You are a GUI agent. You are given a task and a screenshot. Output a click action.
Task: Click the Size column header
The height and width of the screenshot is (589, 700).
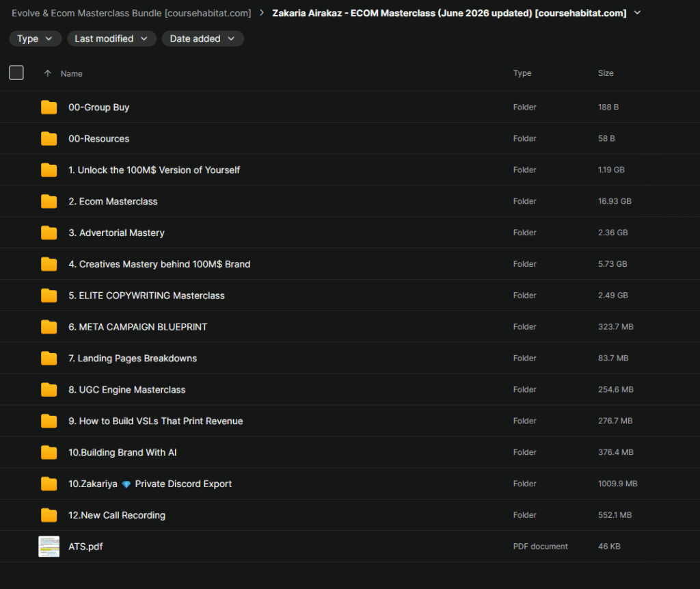(x=606, y=73)
